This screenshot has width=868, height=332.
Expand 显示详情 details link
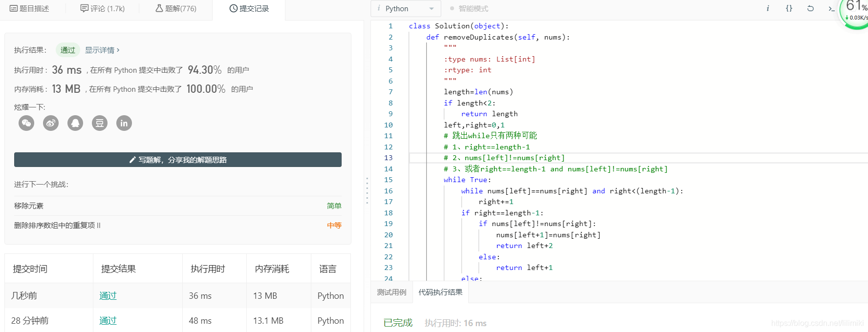(x=102, y=50)
